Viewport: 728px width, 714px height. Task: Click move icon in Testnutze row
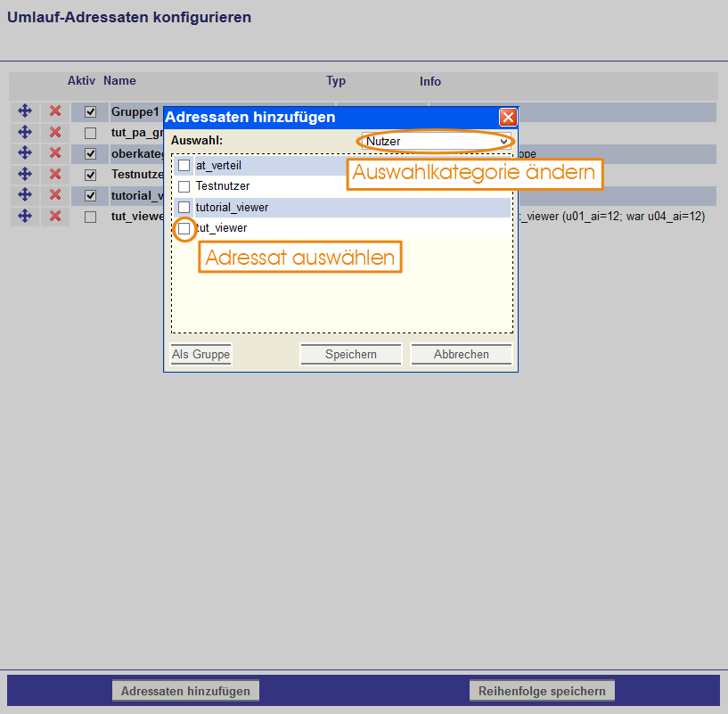(x=25, y=174)
